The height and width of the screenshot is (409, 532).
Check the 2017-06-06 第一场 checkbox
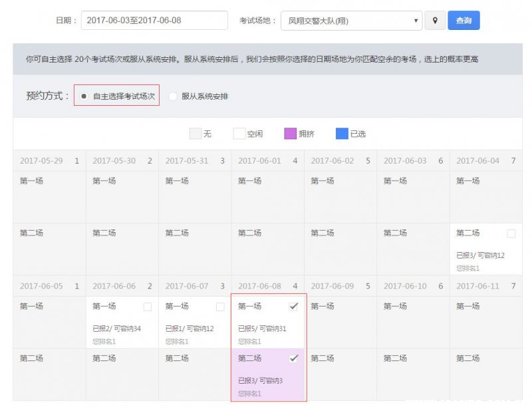147,307
